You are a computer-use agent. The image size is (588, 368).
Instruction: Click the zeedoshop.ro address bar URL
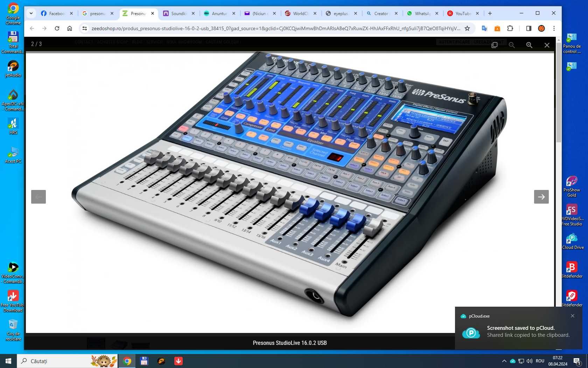[x=276, y=28]
